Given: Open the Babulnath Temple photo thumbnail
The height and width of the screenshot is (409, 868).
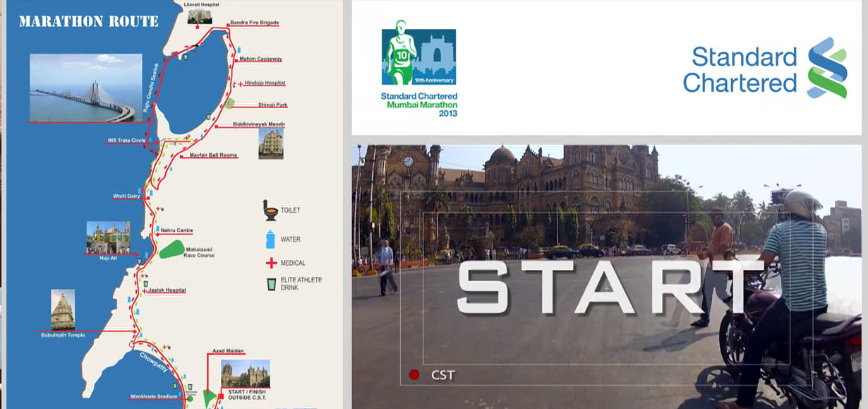Looking at the screenshot, I should pyautogui.click(x=63, y=309).
